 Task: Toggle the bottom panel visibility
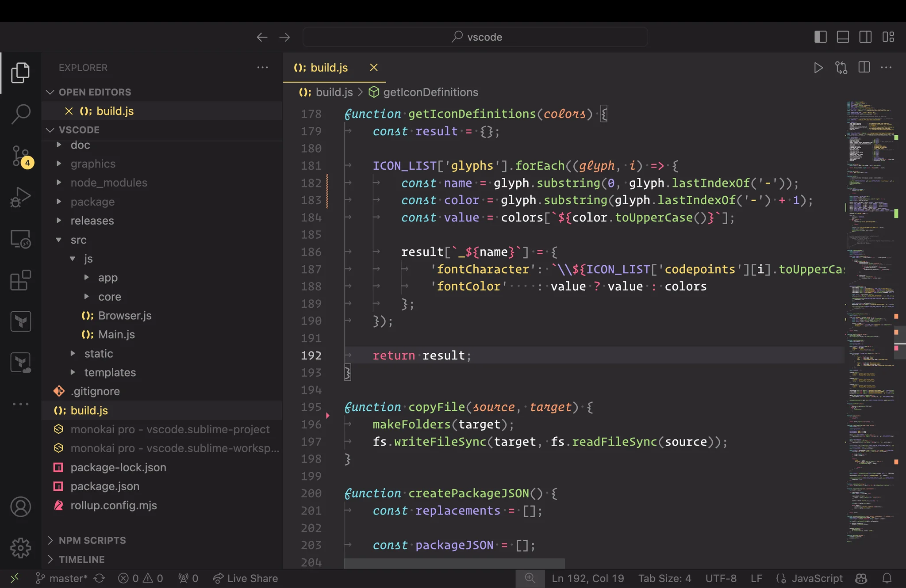(843, 37)
